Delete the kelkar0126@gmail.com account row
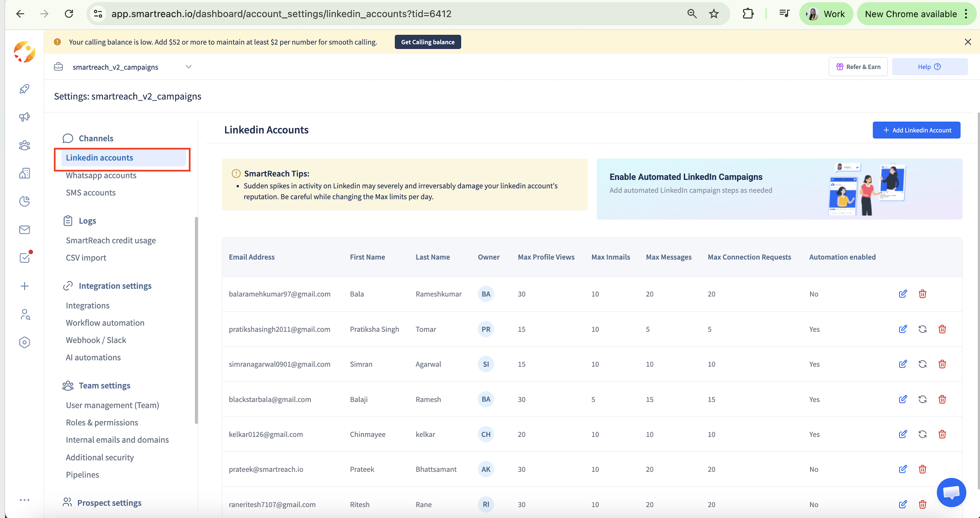 click(942, 434)
